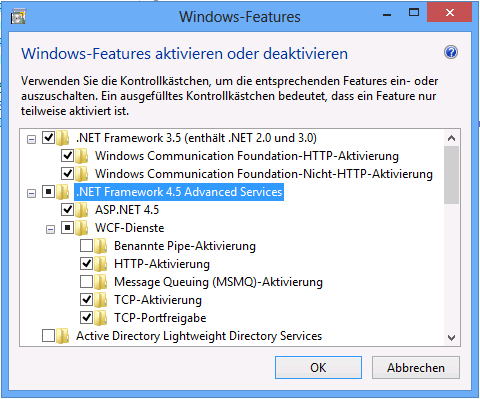
Task: Click the blue help question mark icon
Action: 451,53
